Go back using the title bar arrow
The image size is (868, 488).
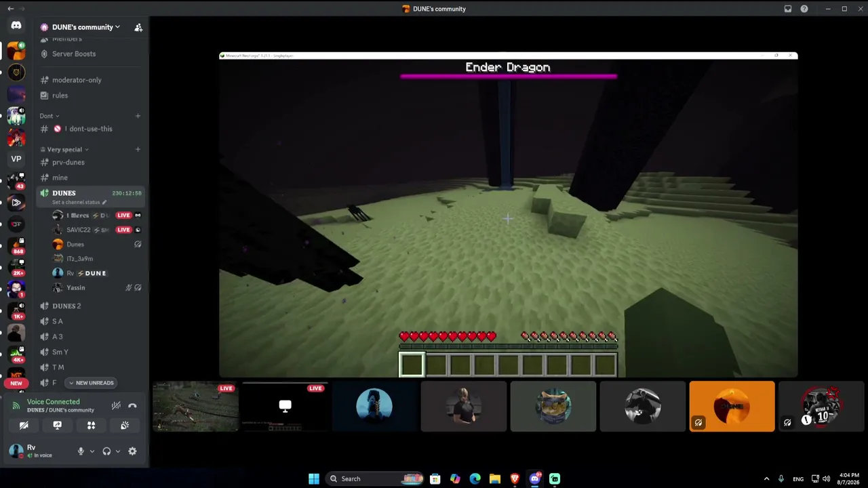[x=10, y=9]
